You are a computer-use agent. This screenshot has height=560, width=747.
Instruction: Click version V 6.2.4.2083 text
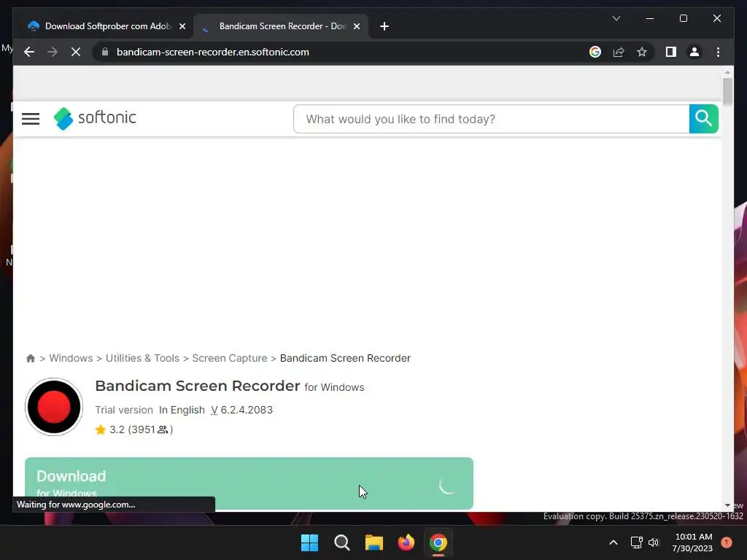(x=242, y=410)
